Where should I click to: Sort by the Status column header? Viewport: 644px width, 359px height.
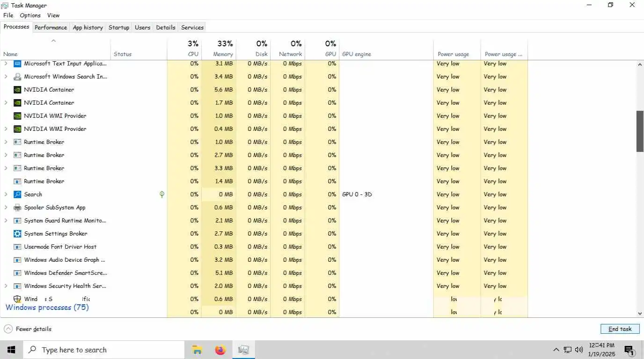point(139,49)
